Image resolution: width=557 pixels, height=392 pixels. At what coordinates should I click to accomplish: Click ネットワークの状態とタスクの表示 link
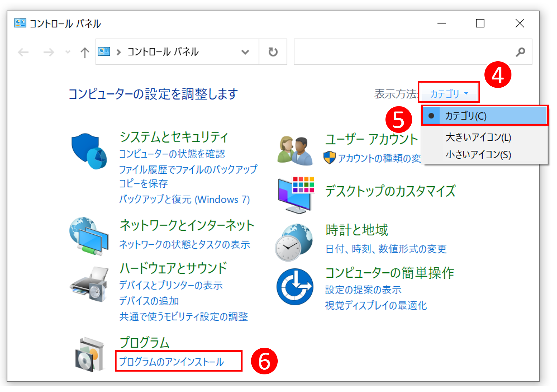tap(184, 244)
